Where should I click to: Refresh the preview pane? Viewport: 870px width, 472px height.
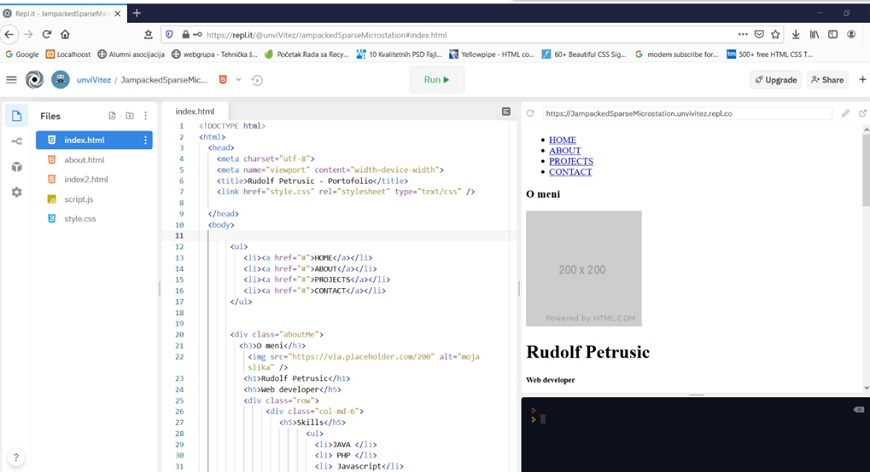530,113
